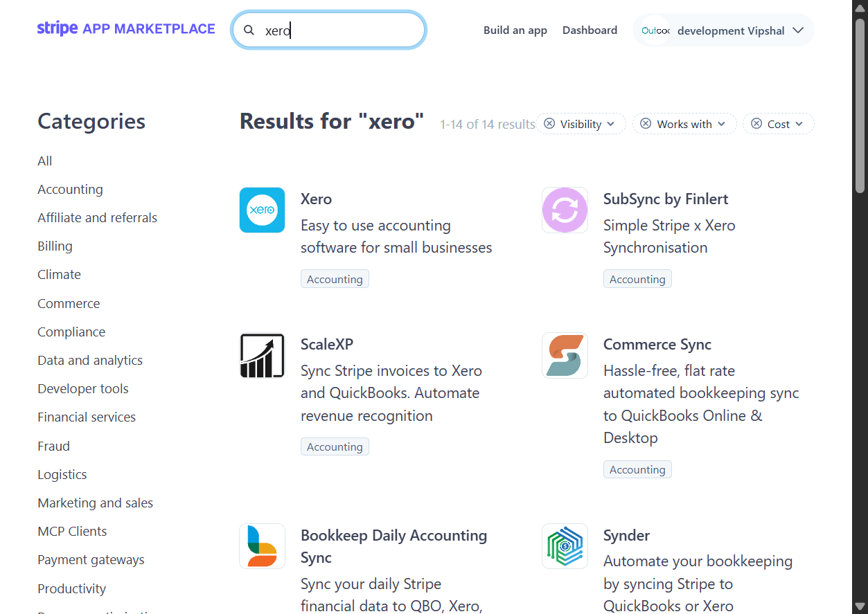Focus the search field containing xero

point(329,30)
